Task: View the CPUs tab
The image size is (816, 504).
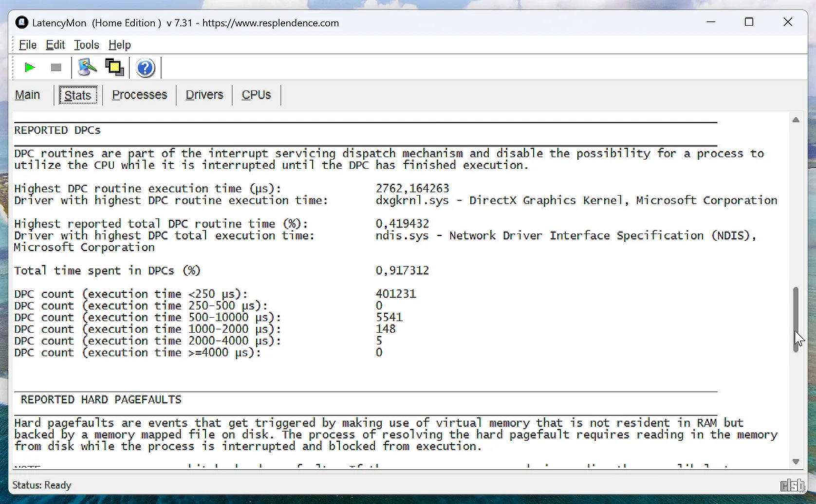Action: click(x=256, y=95)
